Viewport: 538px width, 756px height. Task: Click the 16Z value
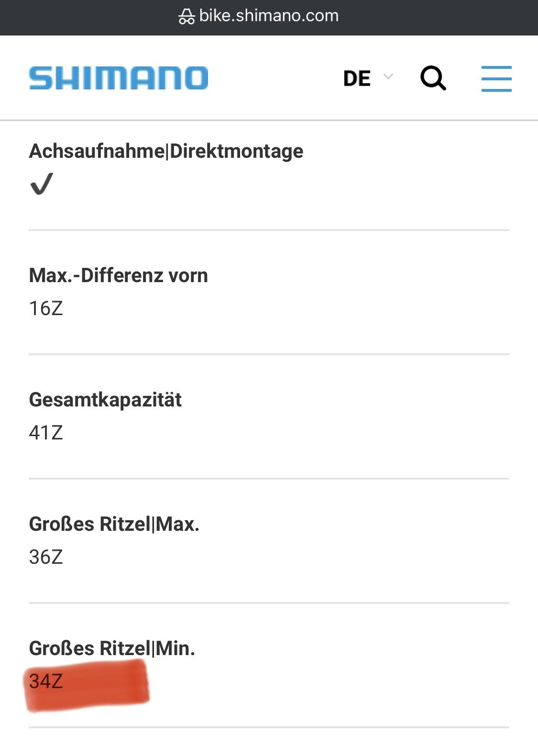pos(46,308)
